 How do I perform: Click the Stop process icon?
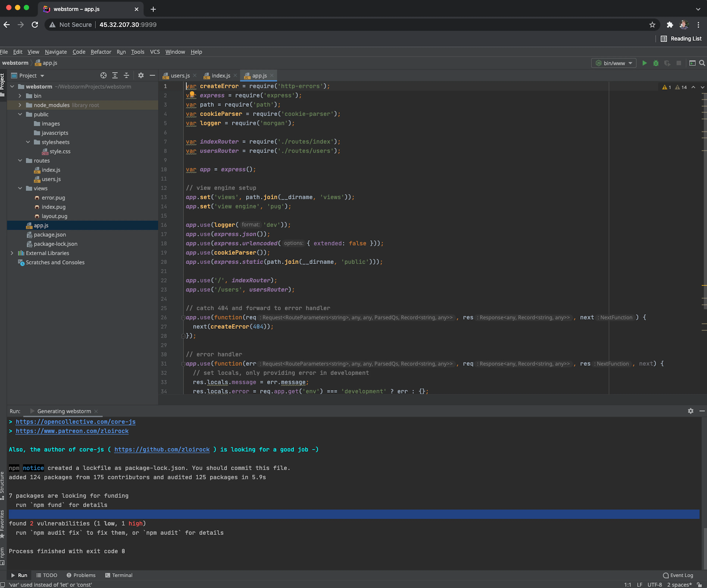click(679, 63)
